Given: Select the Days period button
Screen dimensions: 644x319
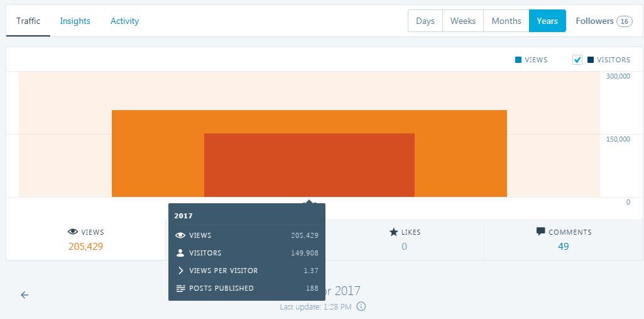Looking at the screenshot, I should tap(425, 21).
